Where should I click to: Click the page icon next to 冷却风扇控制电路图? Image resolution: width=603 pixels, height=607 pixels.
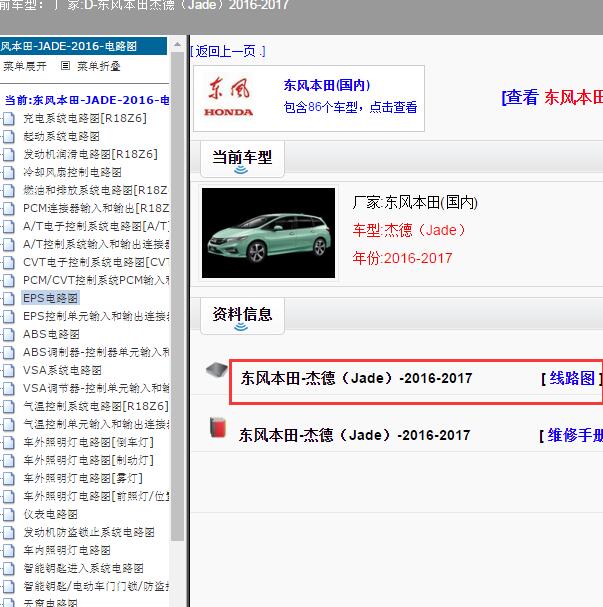pos(9,173)
